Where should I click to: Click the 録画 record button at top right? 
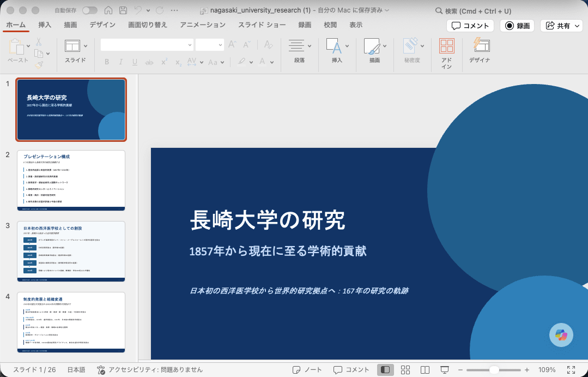click(x=517, y=26)
